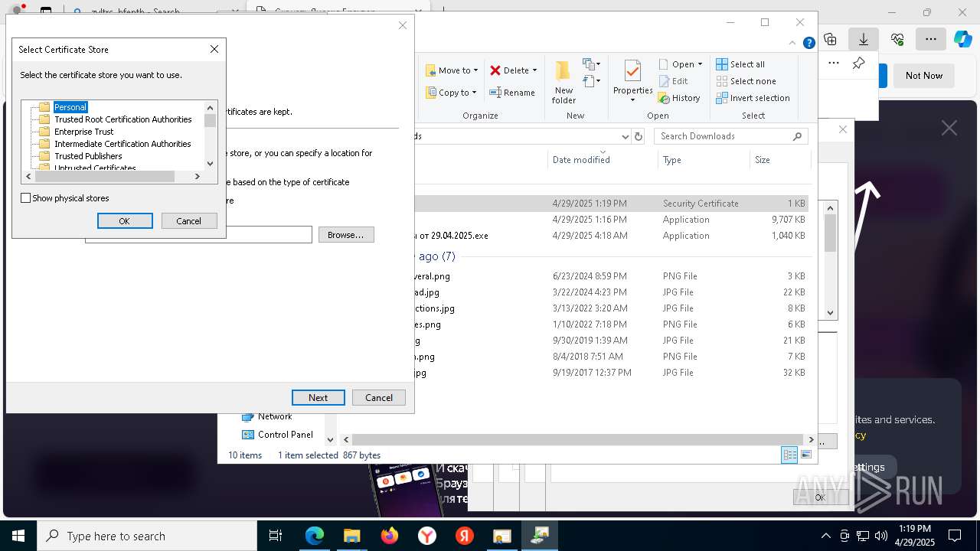
Task: Click Rename in Explorer ribbon
Action: (x=513, y=93)
